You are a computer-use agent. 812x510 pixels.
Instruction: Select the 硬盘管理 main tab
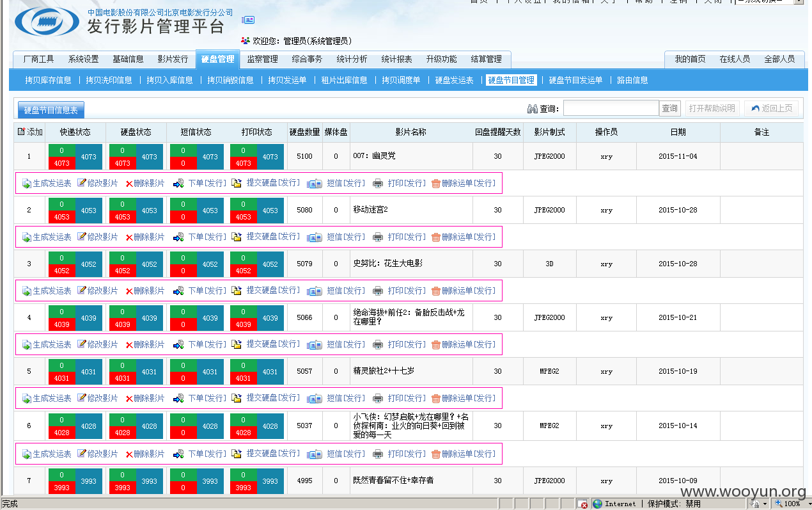click(x=217, y=60)
